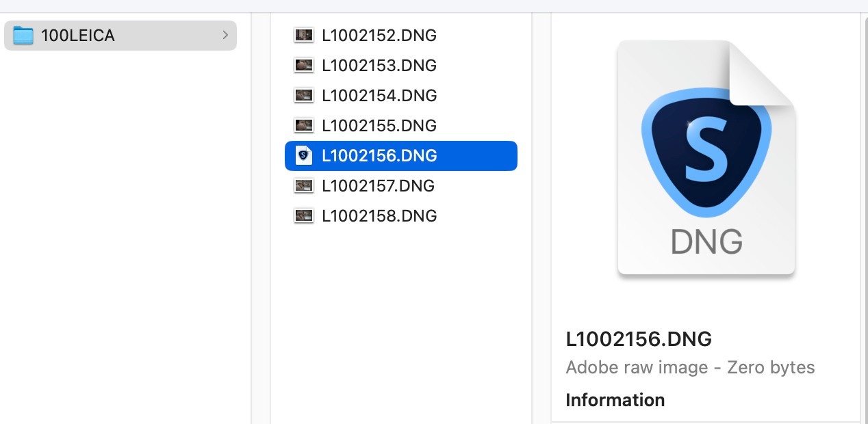Select the file named L1002155.DNG
Viewport: 868px width, 424px height.
(379, 126)
